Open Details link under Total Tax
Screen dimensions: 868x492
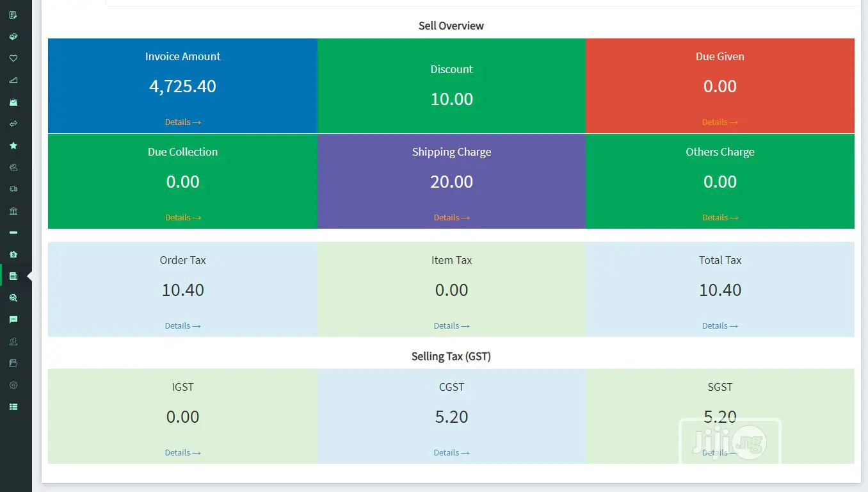click(720, 325)
